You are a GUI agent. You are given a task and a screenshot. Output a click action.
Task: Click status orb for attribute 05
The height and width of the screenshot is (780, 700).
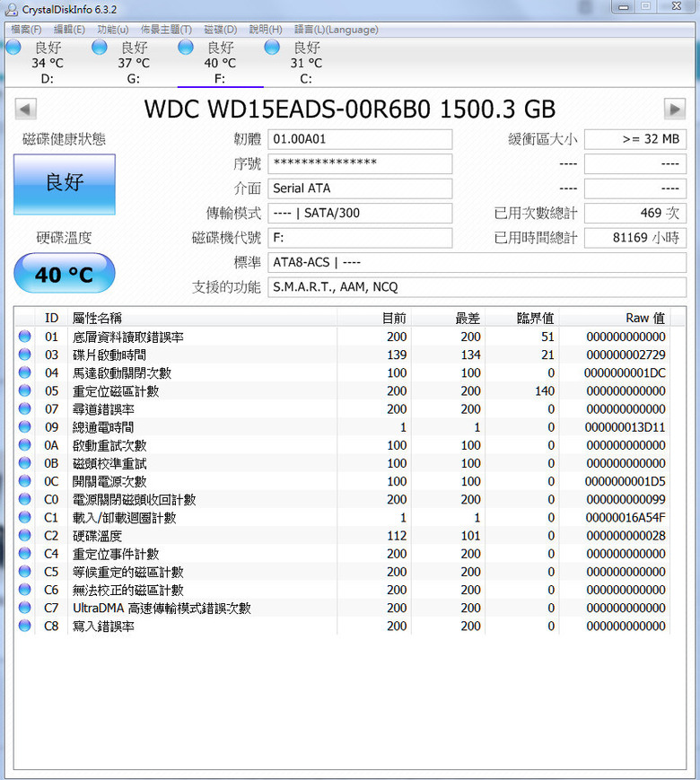pos(24,390)
